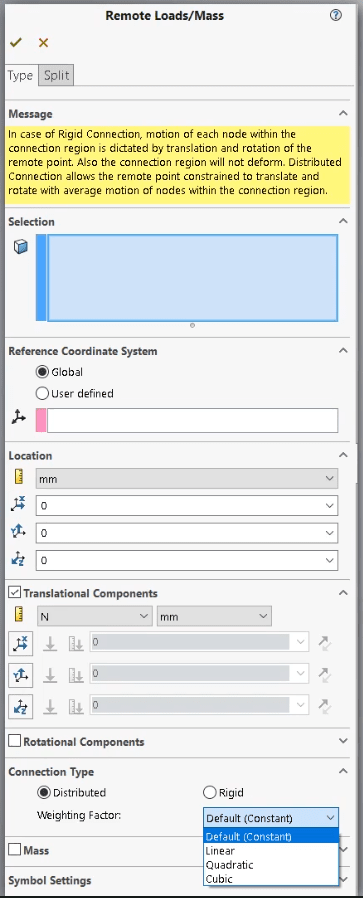Collapse the Translational Components section chevron

343,593
